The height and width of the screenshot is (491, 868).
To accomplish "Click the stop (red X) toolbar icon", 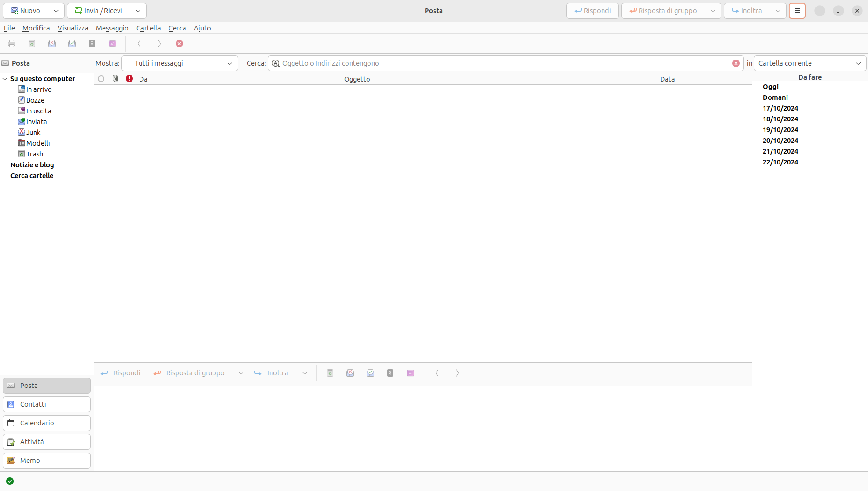I will [x=179, y=44].
